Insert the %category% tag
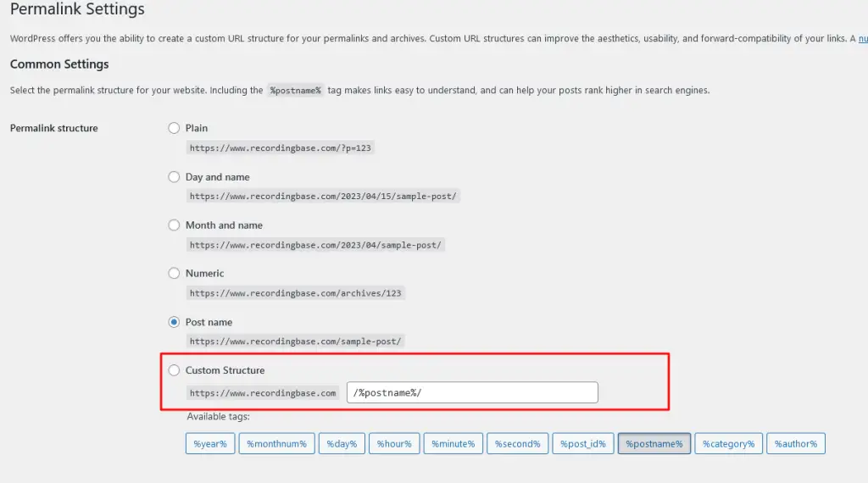 click(x=727, y=444)
